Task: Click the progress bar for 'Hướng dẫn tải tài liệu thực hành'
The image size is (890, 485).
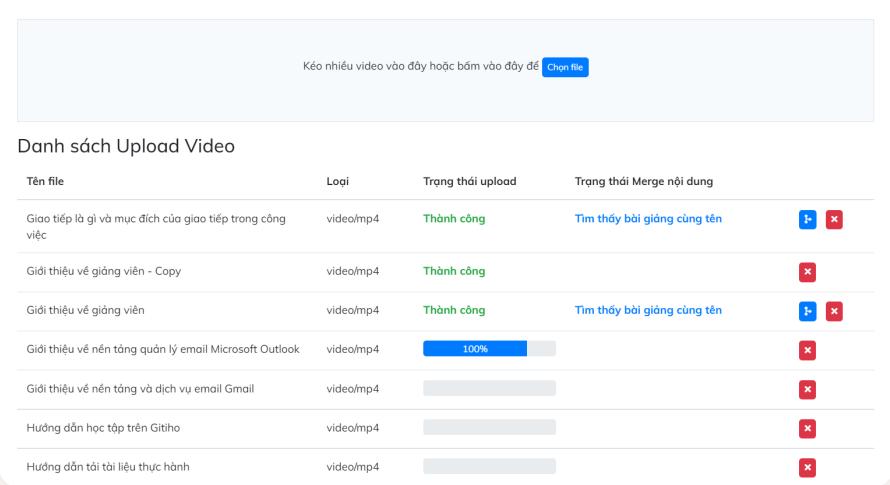Action: [x=489, y=466]
